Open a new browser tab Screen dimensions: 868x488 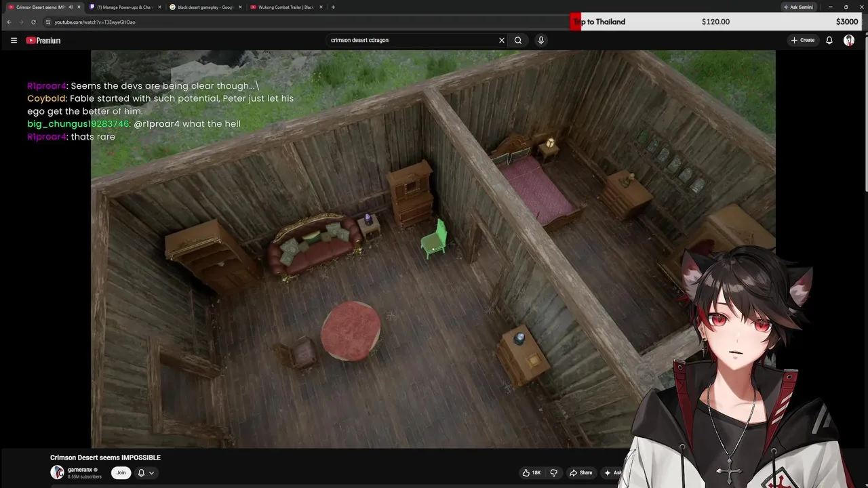point(333,7)
